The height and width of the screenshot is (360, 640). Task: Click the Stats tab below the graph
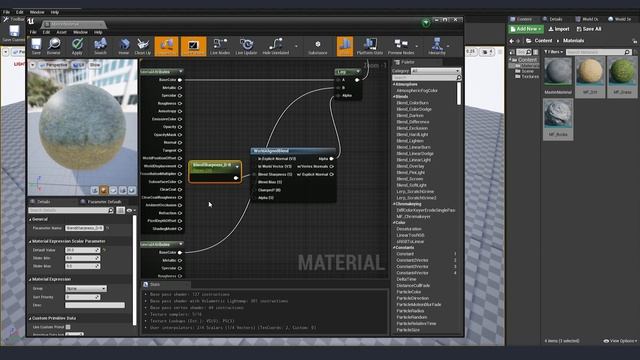coord(154,284)
